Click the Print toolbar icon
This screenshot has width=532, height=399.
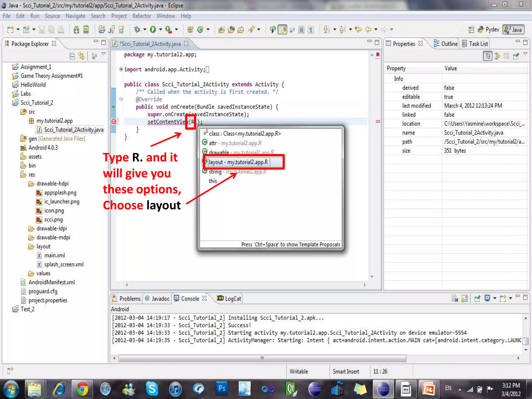pyautogui.click(x=61, y=30)
